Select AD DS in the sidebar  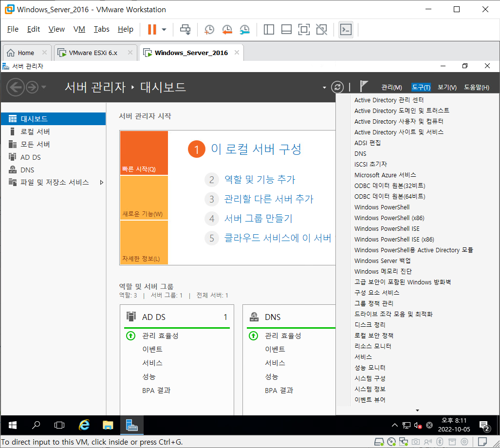[x=53, y=157]
